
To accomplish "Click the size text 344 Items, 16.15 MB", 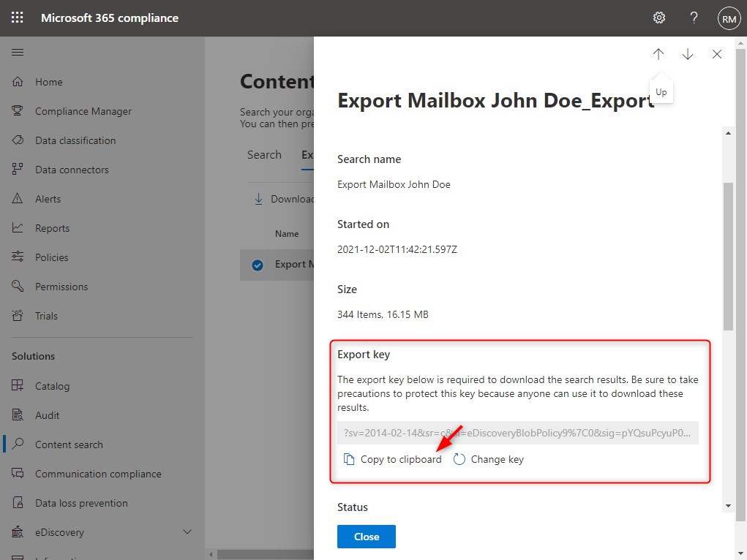I will click(383, 315).
